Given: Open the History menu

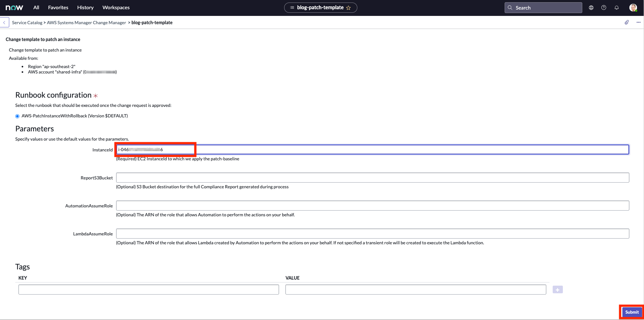Looking at the screenshot, I should pos(85,7).
